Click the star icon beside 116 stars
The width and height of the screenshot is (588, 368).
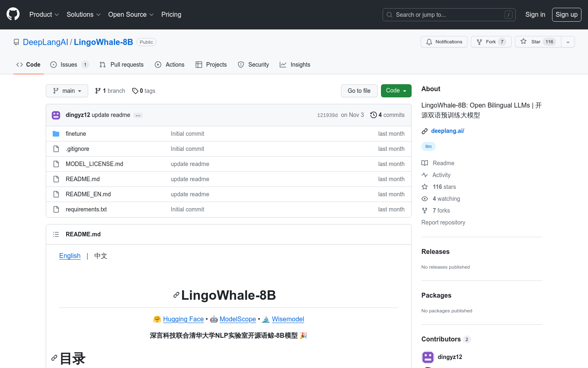pyautogui.click(x=425, y=187)
